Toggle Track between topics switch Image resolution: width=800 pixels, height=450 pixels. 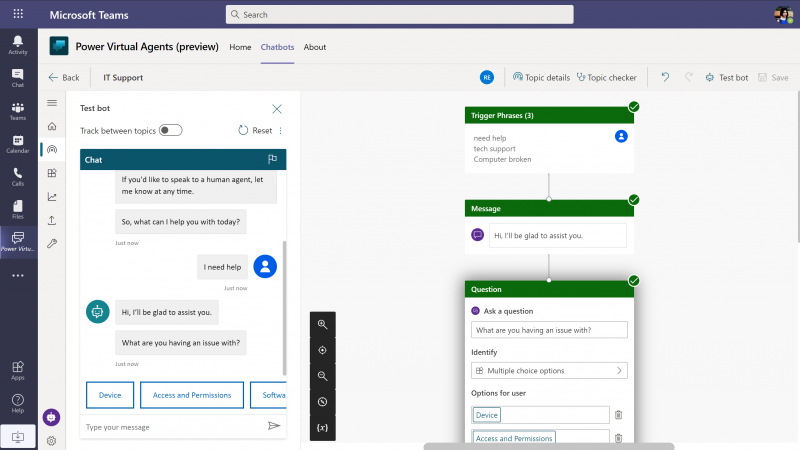click(x=170, y=130)
